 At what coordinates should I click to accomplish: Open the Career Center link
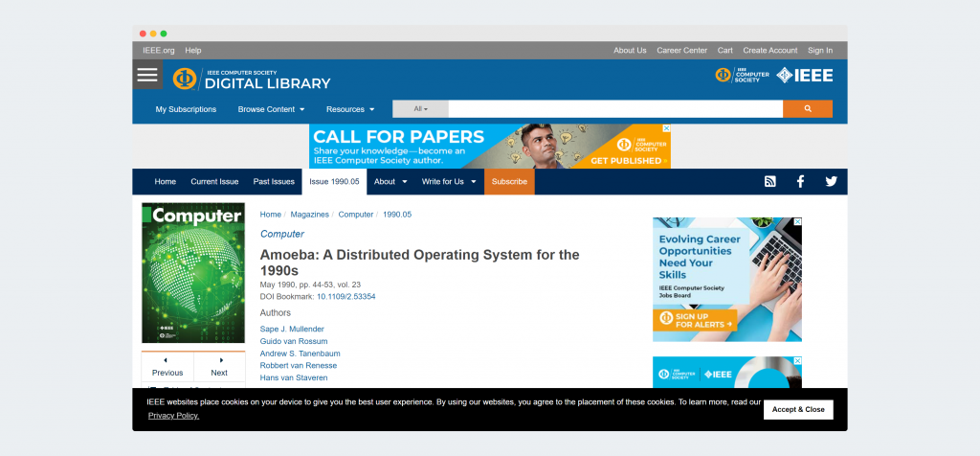(681, 51)
